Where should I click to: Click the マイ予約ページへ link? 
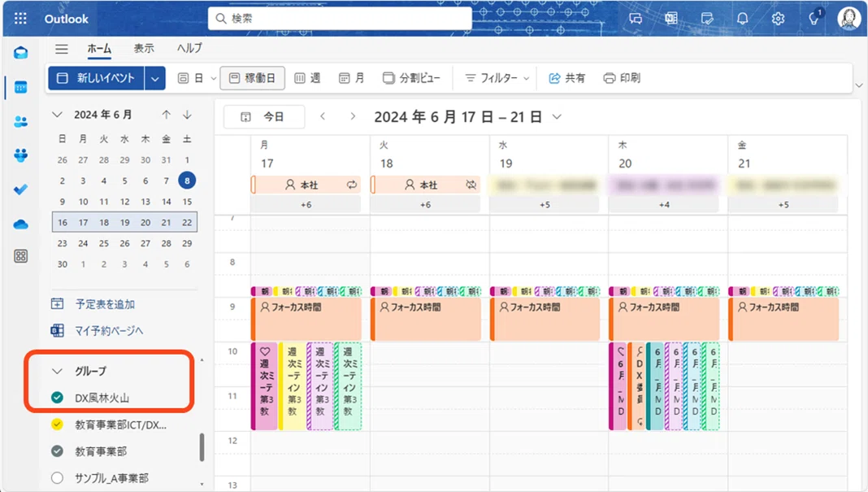109,331
